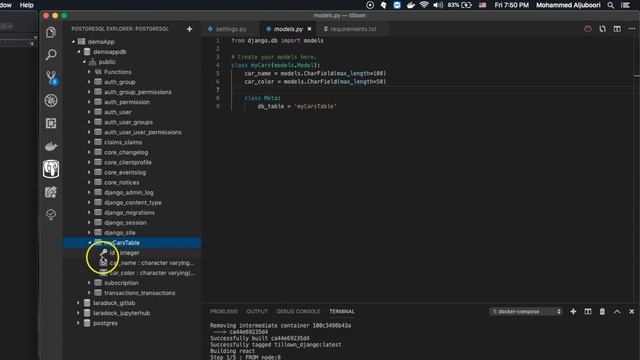Select the terminal dropdown showing docker-compose

pyautogui.click(x=526, y=311)
